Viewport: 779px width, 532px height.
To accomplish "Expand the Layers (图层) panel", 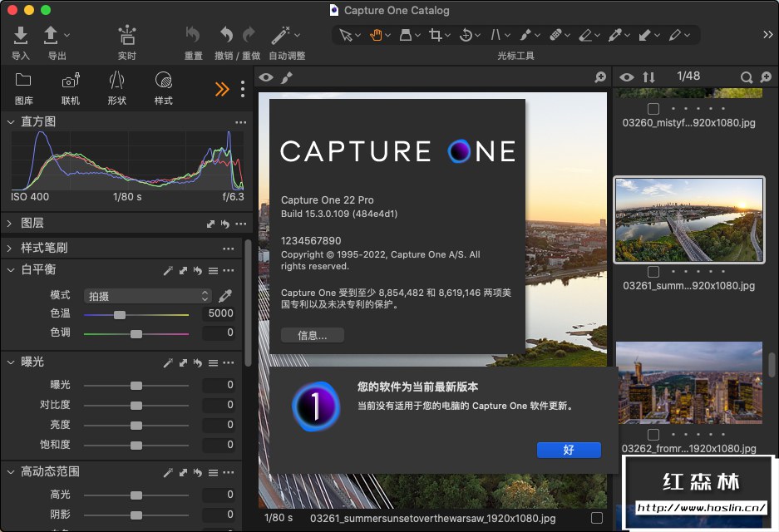I will point(11,224).
